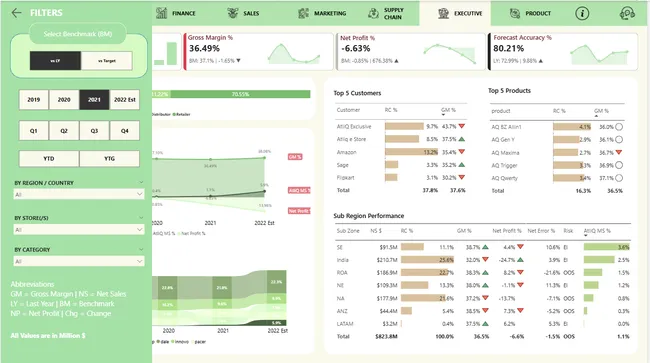
Task: Click the Executive page icon
Action: [x=444, y=13]
